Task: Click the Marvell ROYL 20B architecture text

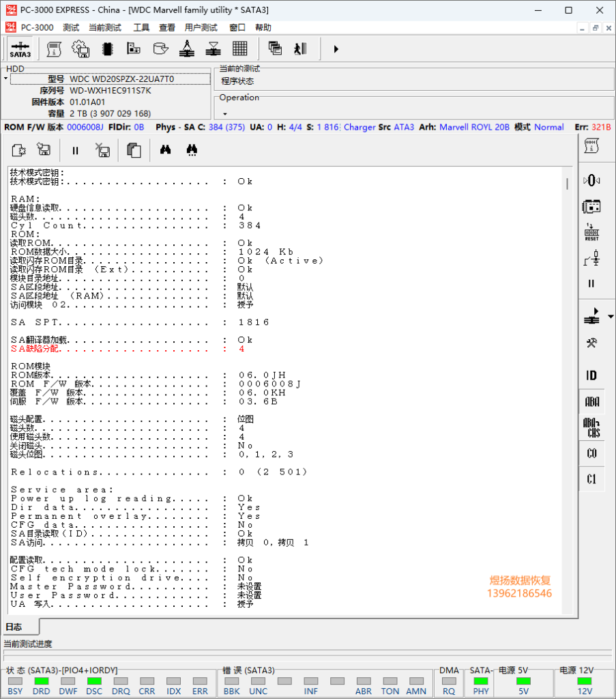Action: pyautogui.click(x=474, y=127)
